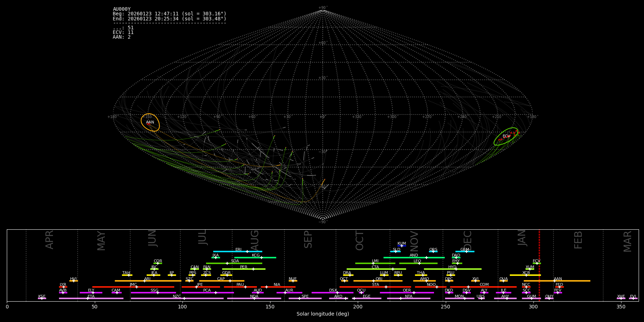Click the LMI shower label
Image resolution: width=644 pixels, height=322 pixels.
click(375, 261)
